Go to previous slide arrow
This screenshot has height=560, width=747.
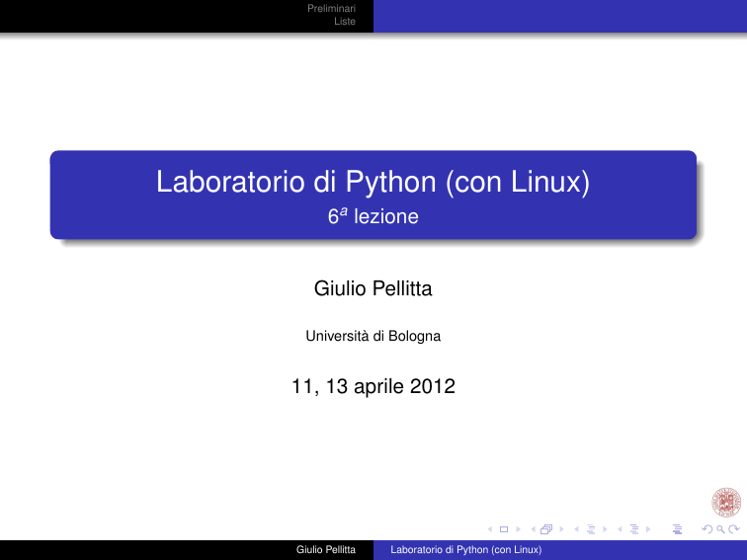[490, 529]
